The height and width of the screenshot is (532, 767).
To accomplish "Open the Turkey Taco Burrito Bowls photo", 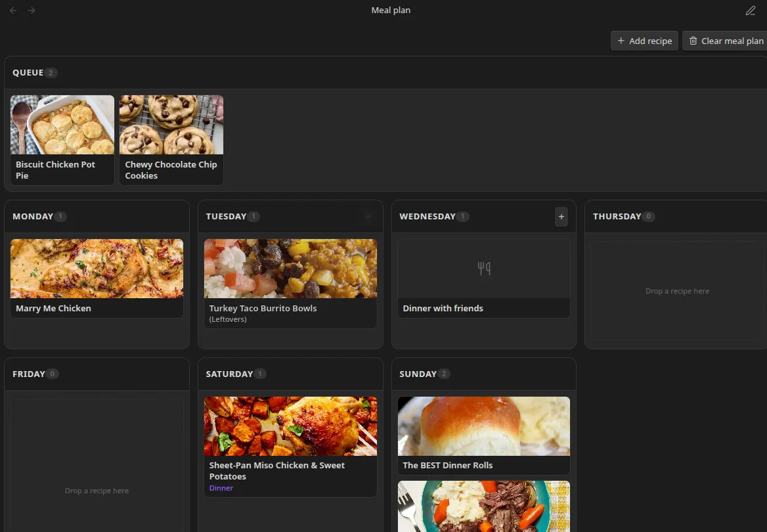I will 290,269.
